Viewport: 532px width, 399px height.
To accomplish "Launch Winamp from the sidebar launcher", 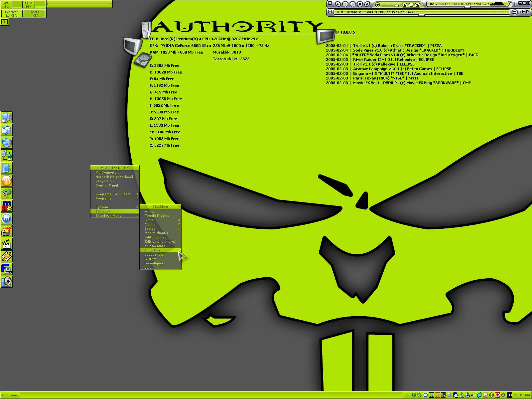I will 7,256.
